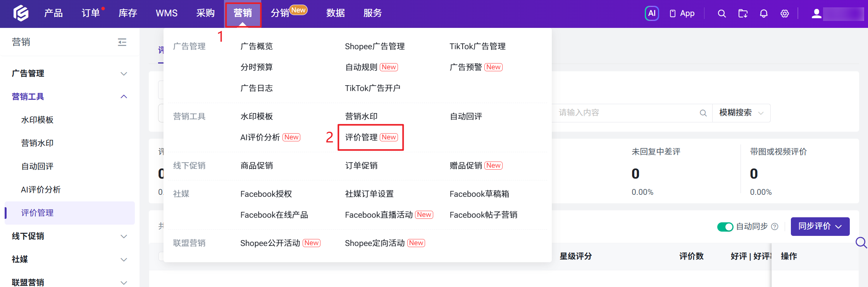Expand the 社媒 sidebar section
Image resolution: width=868 pixels, height=287 pixels.
coord(70,260)
